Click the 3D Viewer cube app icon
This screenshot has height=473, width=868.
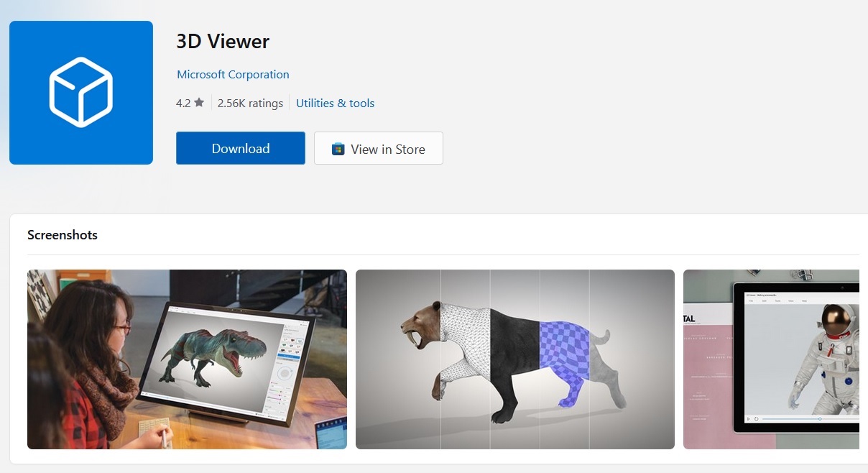pyautogui.click(x=81, y=93)
